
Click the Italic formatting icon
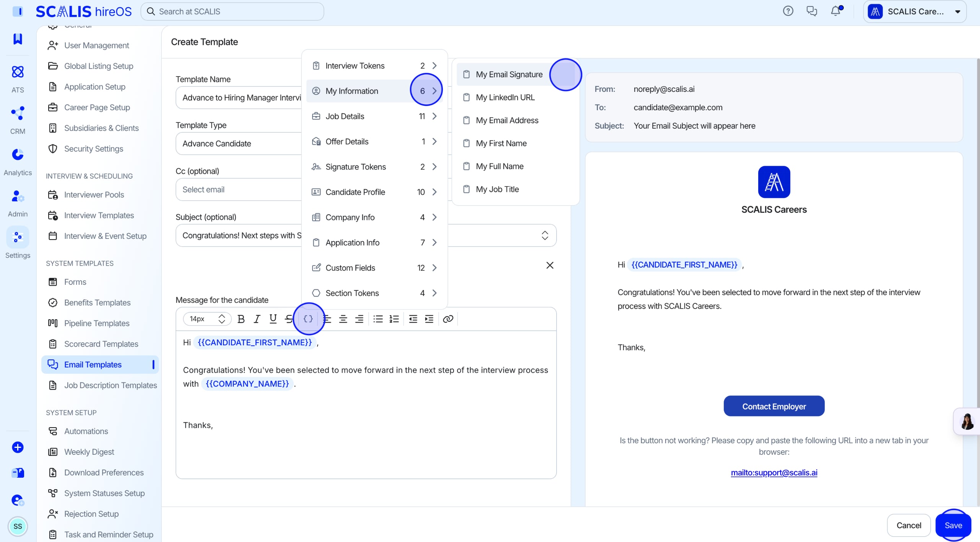pos(257,319)
